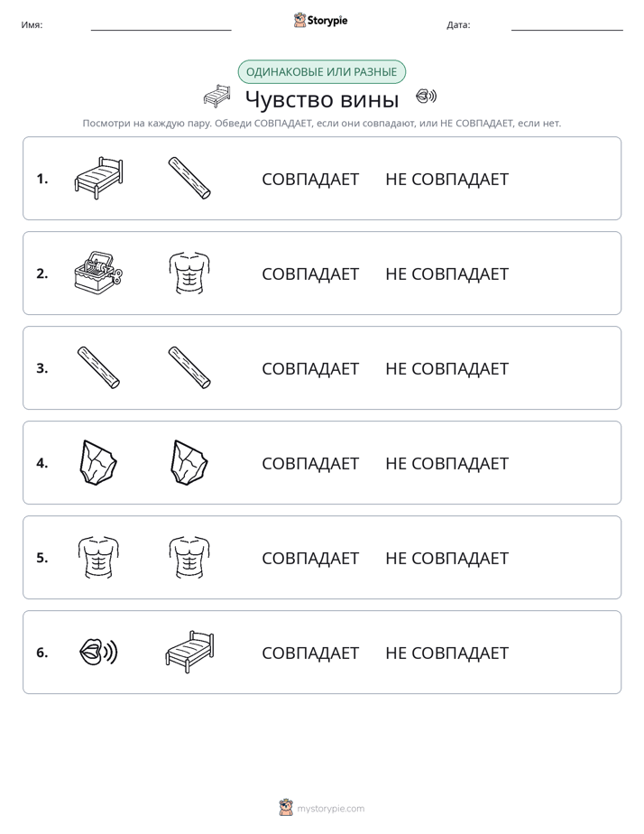Viewport: 644px width, 834px height.
Task: Select НЕ СОВПАДАЕТ for row 2
Action: (x=446, y=273)
